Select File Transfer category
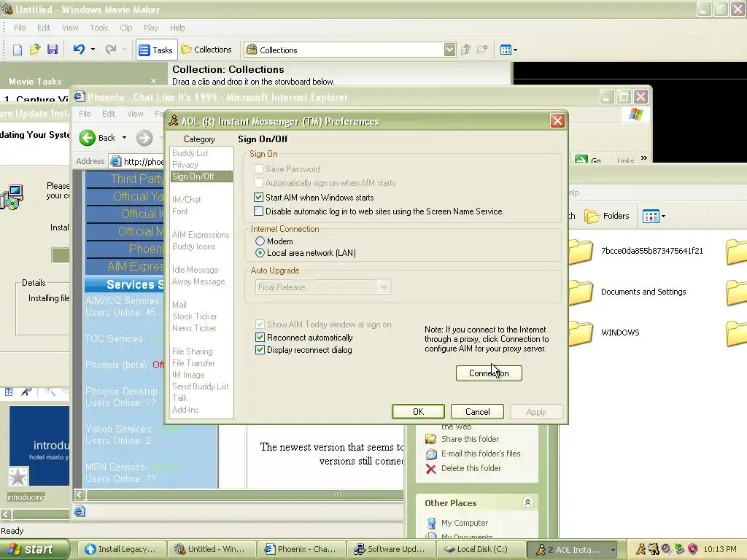The width and height of the screenshot is (747, 560). click(193, 363)
